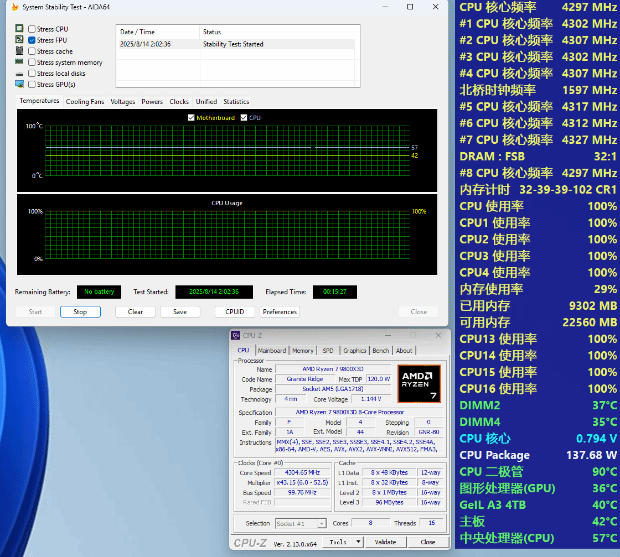Viewport: 620px width, 557px height.
Task: Open CPU-Z Graphics tab
Action: [355, 351]
